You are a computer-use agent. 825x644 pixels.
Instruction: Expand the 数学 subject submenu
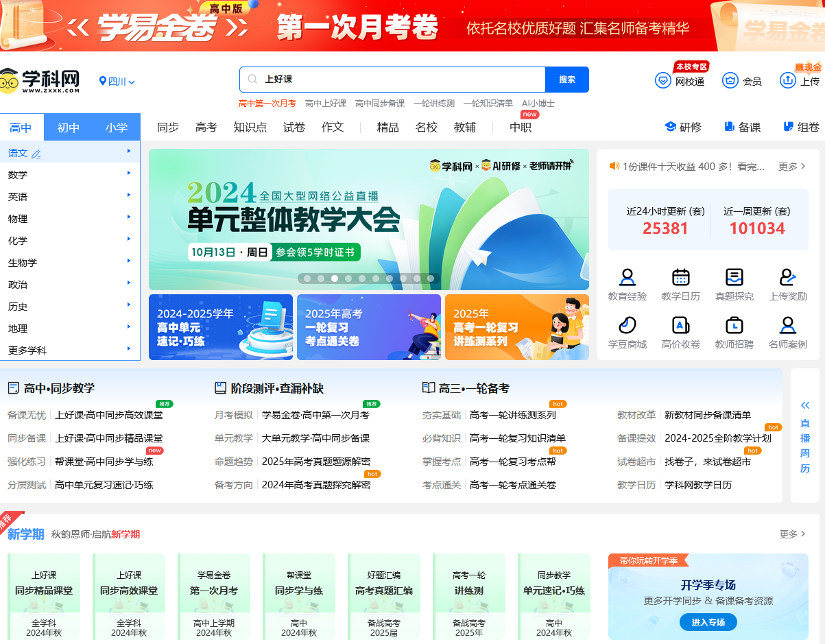128,174
